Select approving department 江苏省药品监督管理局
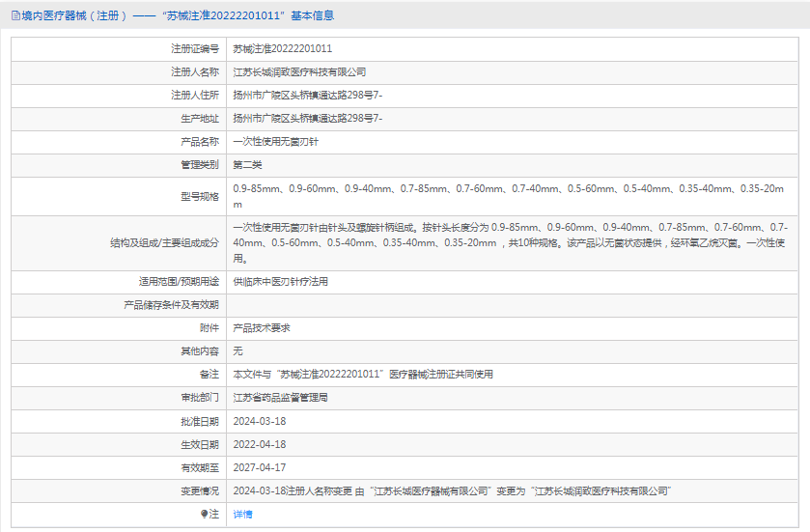 (281, 398)
